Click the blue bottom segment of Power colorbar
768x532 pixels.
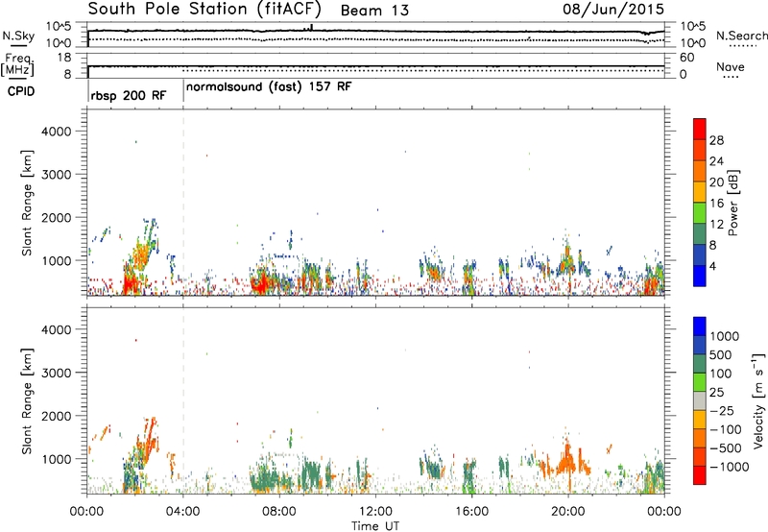click(700, 276)
